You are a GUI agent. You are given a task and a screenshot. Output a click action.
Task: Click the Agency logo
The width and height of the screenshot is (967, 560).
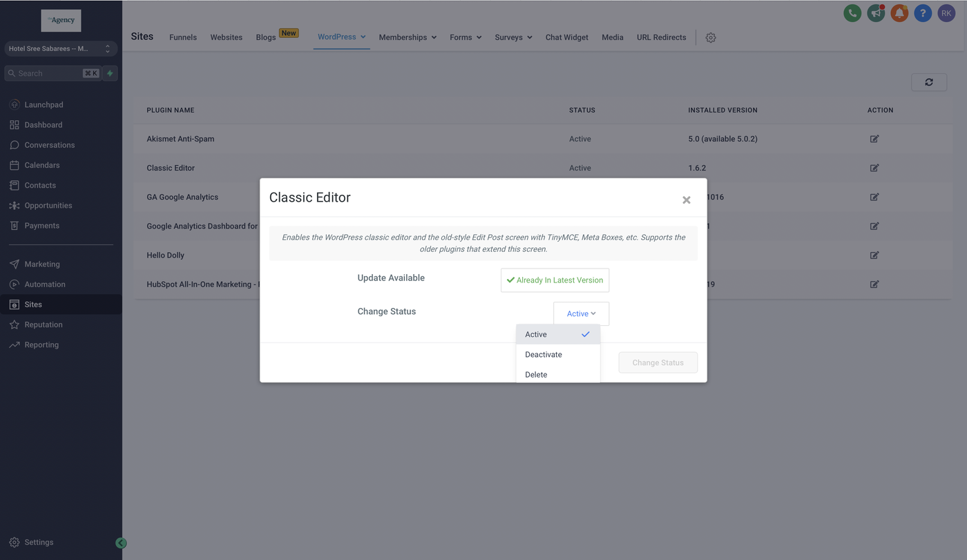[x=61, y=21]
